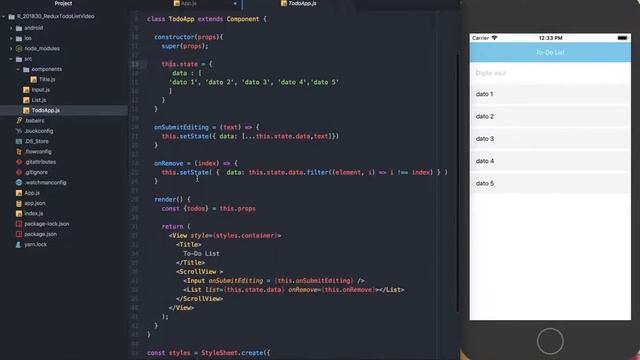Image resolution: width=640 pixels, height=360 pixels.
Task: Click the node_modules package icon
Action: 19,49
